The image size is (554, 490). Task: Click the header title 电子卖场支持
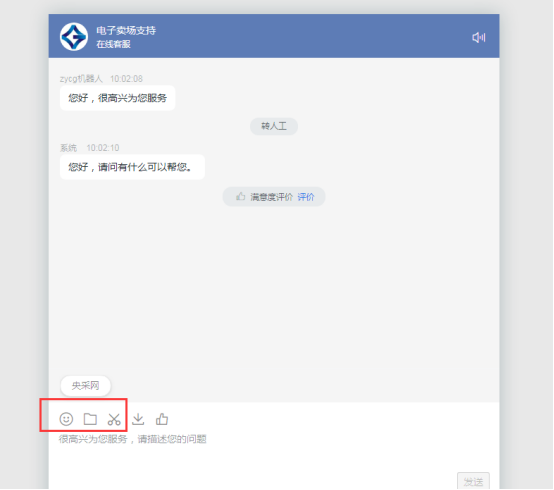pos(126,31)
